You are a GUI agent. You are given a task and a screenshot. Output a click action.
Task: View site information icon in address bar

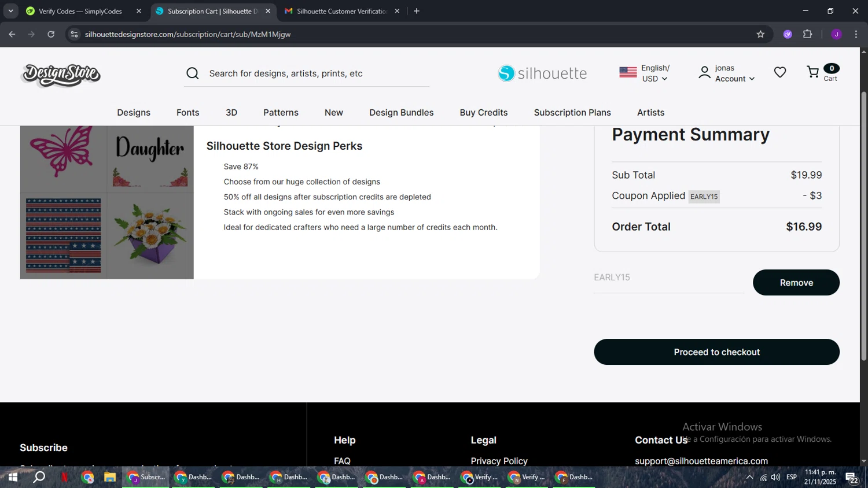tap(74, 34)
